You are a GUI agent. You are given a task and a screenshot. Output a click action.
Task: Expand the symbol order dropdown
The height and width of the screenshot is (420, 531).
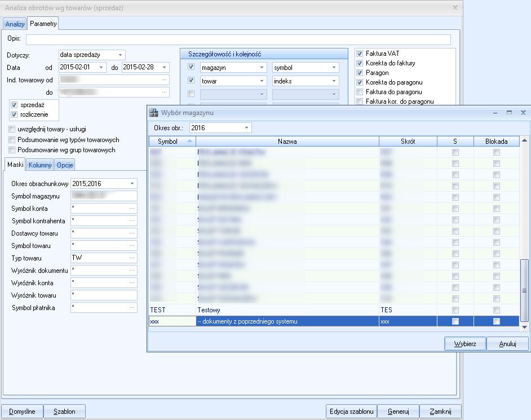pyautogui.click(x=334, y=68)
